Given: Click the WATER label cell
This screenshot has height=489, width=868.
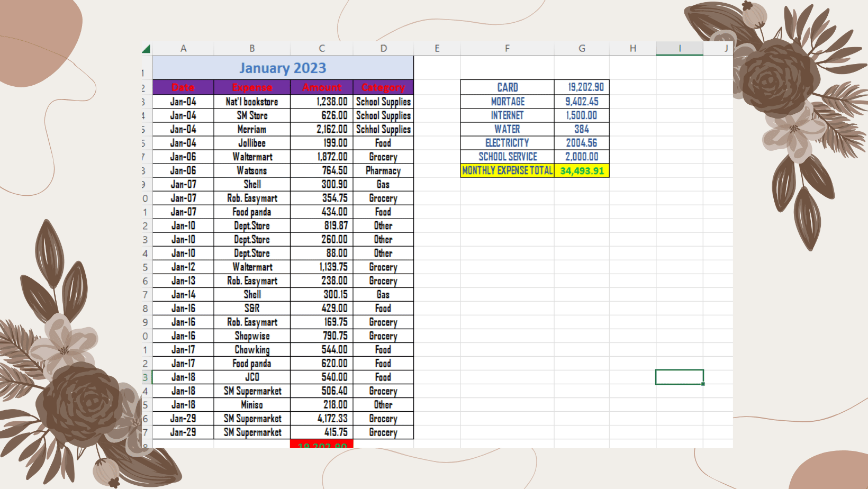Looking at the screenshot, I should (x=507, y=129).
